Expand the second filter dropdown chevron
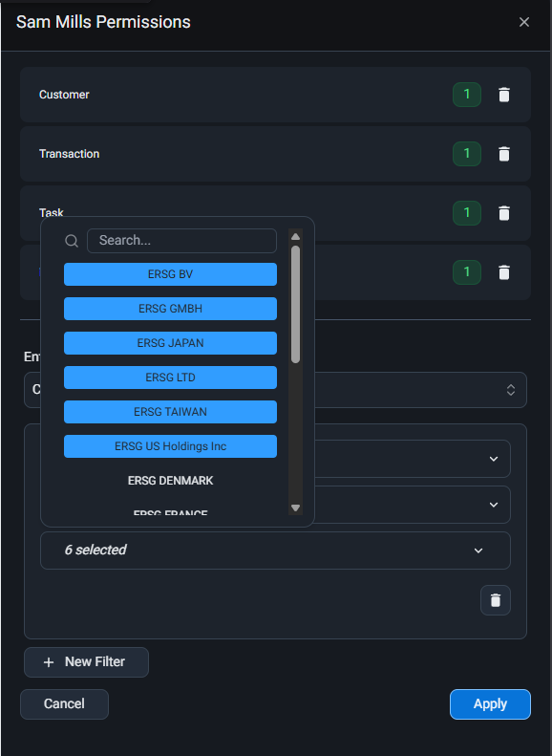Viewport: 552px width, 756px height. (x=494, y=505)
